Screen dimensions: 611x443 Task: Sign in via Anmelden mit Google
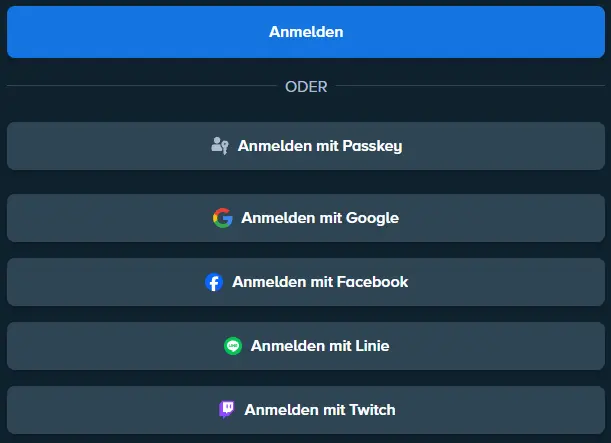tap(305, 218)
